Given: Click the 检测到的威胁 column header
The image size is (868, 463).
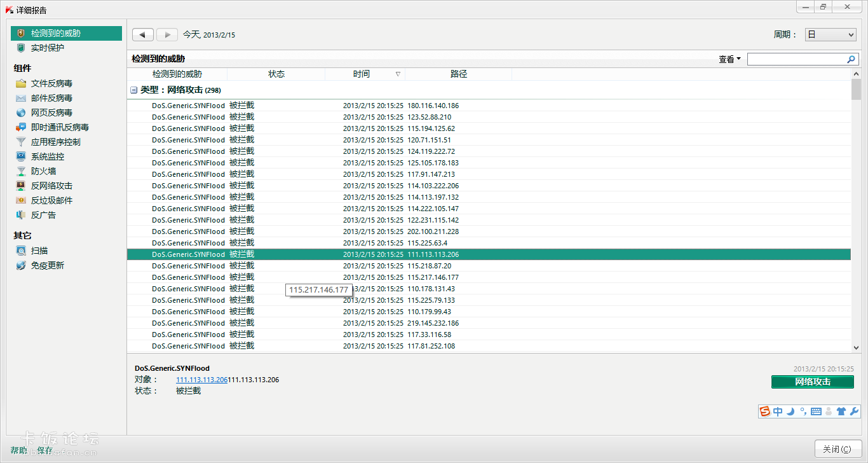Looking at the screenshot, I should click(177, 74).
